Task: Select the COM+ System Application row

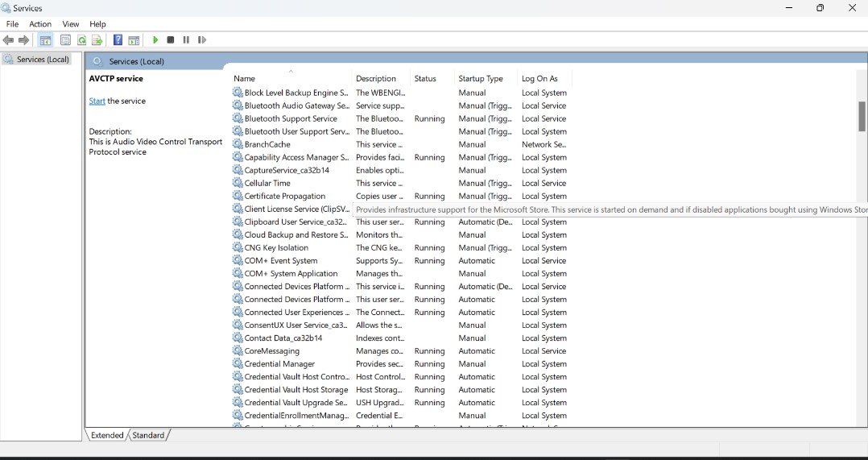Action: pyautogui.click(x=401, y=273)
